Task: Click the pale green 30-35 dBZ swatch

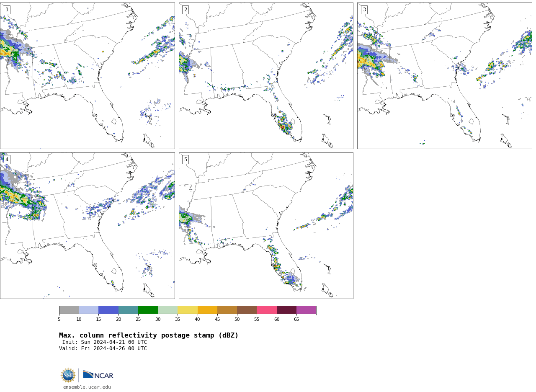Action: (167, 310)
